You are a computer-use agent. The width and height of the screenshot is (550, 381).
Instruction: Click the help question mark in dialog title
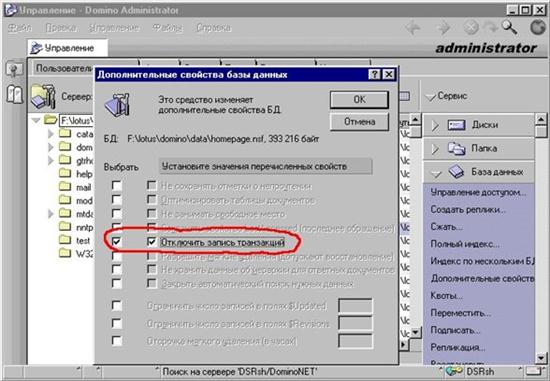tap(375, 74)
